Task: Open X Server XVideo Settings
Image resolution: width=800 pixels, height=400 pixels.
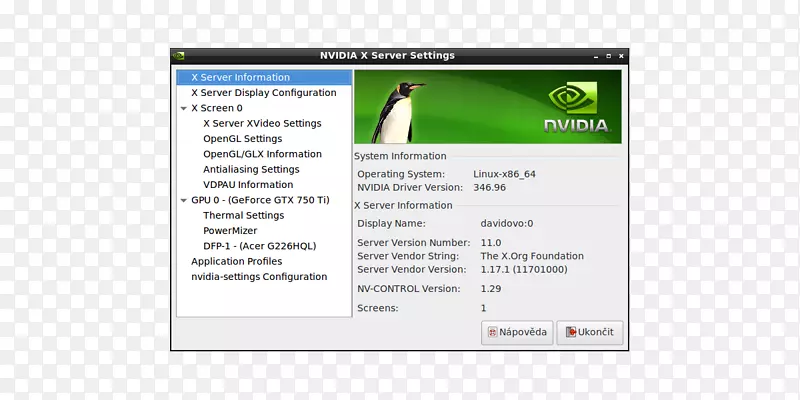Action: click(x=262, y=123)
